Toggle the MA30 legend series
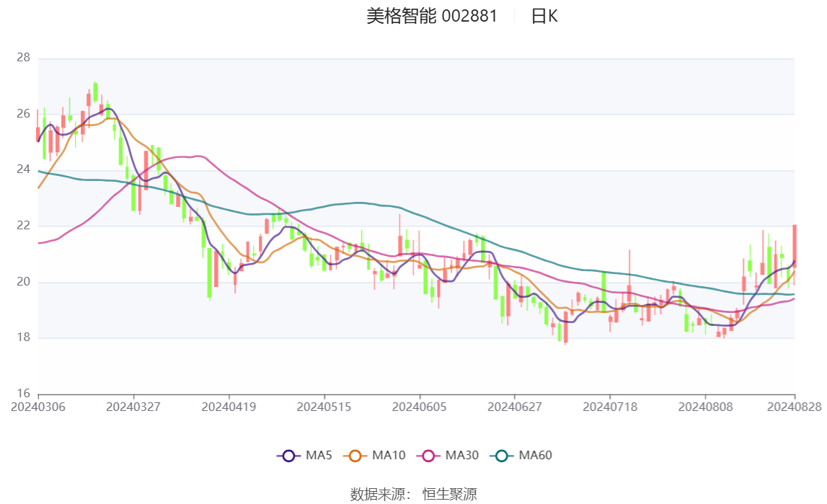 [447, 456]
